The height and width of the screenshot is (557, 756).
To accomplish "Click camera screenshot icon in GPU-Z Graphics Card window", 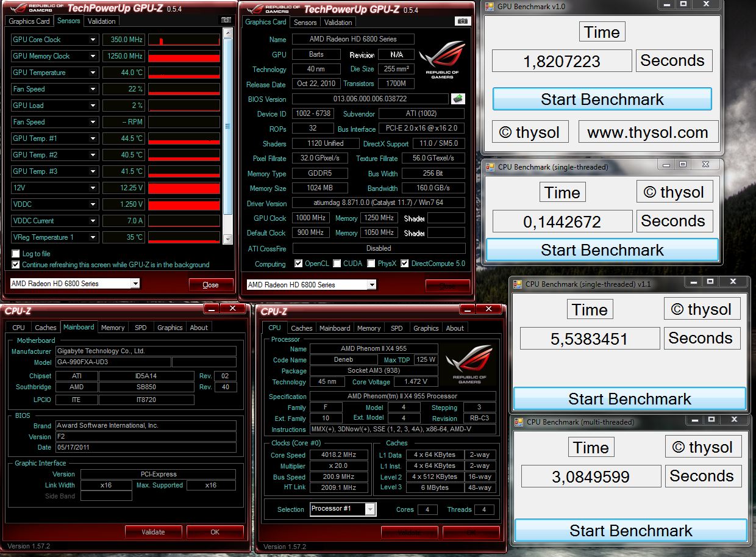I will point(463,21).
